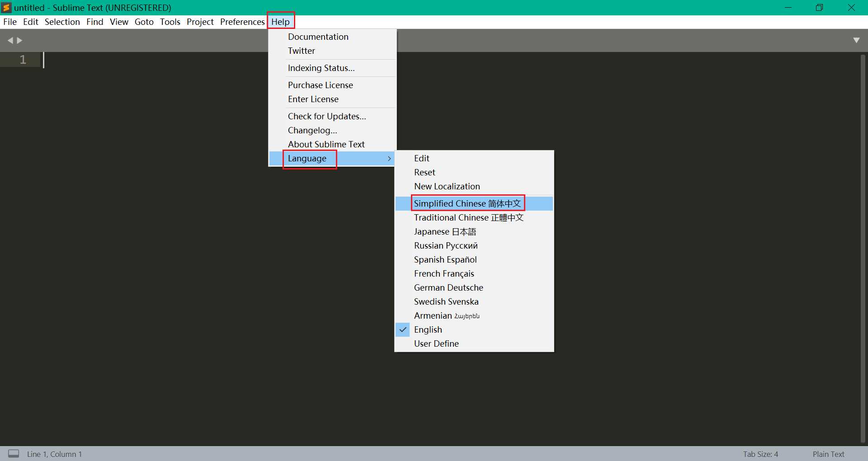Switch language to German Deutsche
The height and width of the screenshot is (461, 868).
[x=474, y=287]
